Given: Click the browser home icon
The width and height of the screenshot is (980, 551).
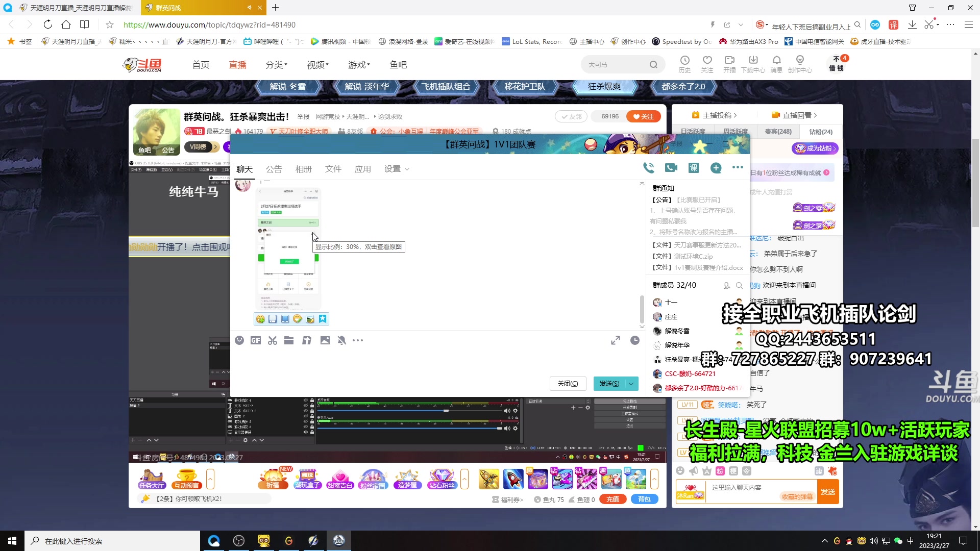Looking at the screenshot, I should 66,24.
